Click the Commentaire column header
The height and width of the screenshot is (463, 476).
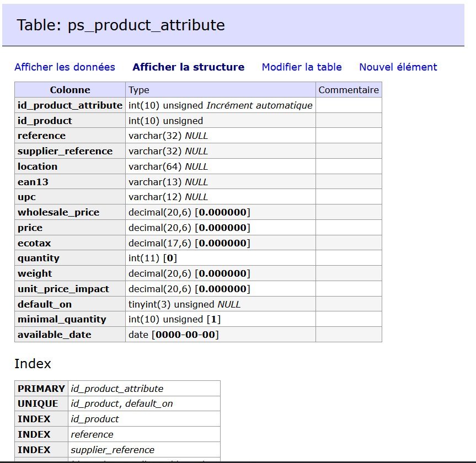(349, 90)
